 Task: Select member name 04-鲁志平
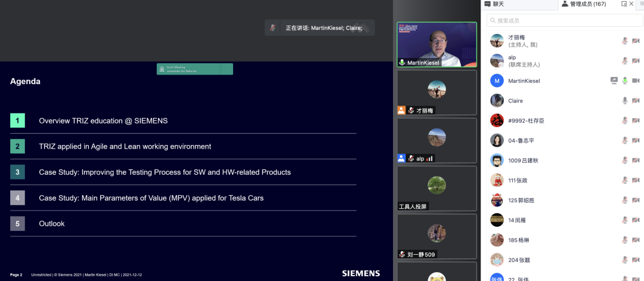(521, 141)
